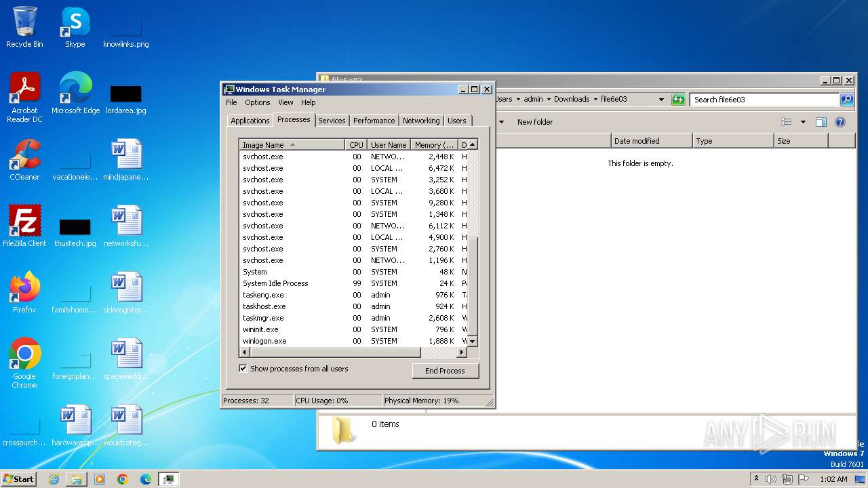Launch Firefox from the desktop icon
Image resolution: width=868 pixels, height=488 pixels.
click(24, 293)
